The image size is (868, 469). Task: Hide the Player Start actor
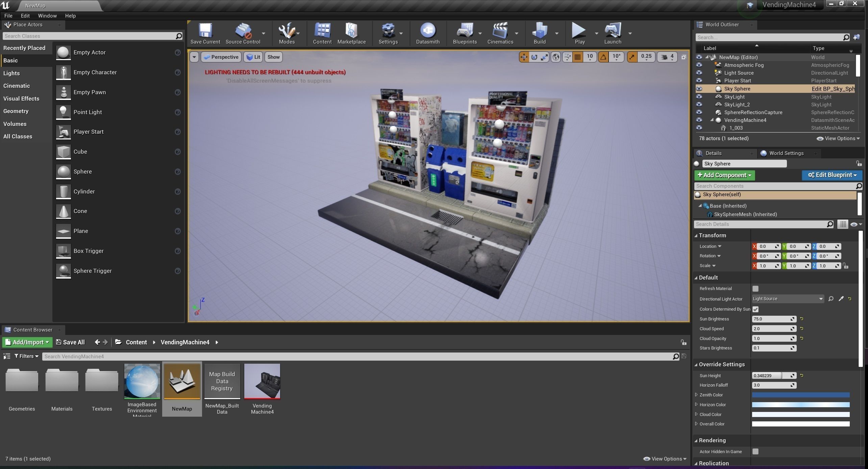coord(699,81)
